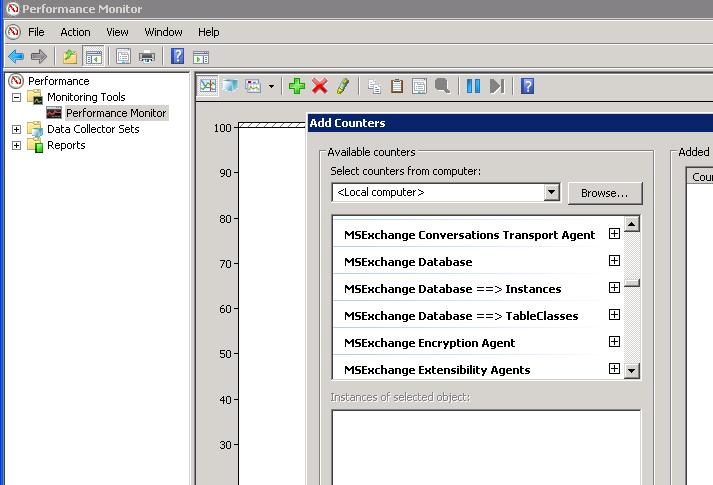Highlight counter with the pen icon
The width and height of the screenshot is (713, 485).
pyautogui.click(x=343, y=85)
